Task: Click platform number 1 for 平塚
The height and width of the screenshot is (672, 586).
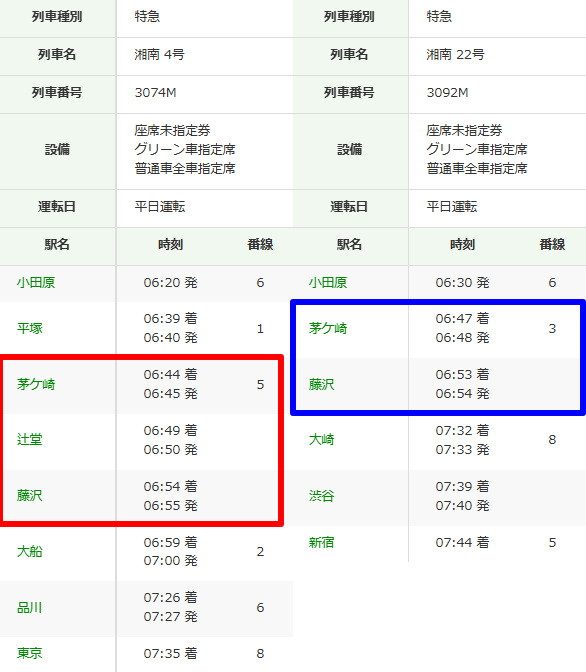Action: (260, 328)
